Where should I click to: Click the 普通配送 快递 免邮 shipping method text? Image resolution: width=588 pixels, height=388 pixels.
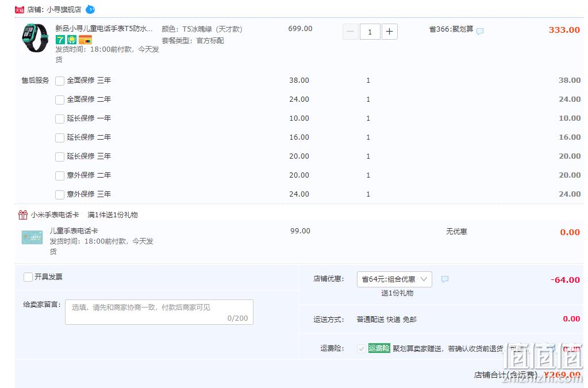click(x=386, y=320)
